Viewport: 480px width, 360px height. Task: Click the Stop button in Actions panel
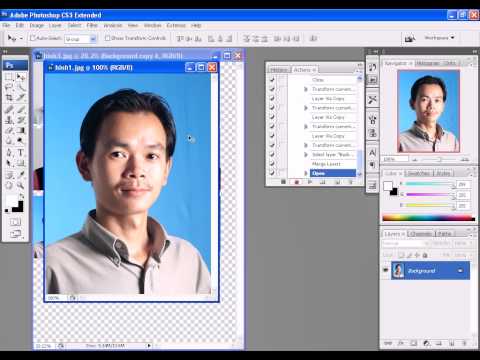click(283, 182)
